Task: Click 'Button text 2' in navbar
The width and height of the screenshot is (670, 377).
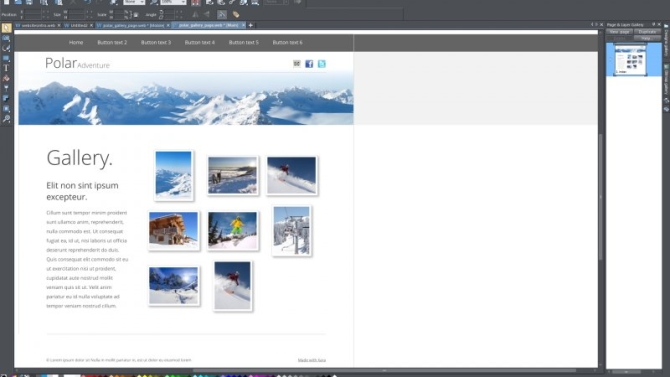Action: tap(112, 43)
